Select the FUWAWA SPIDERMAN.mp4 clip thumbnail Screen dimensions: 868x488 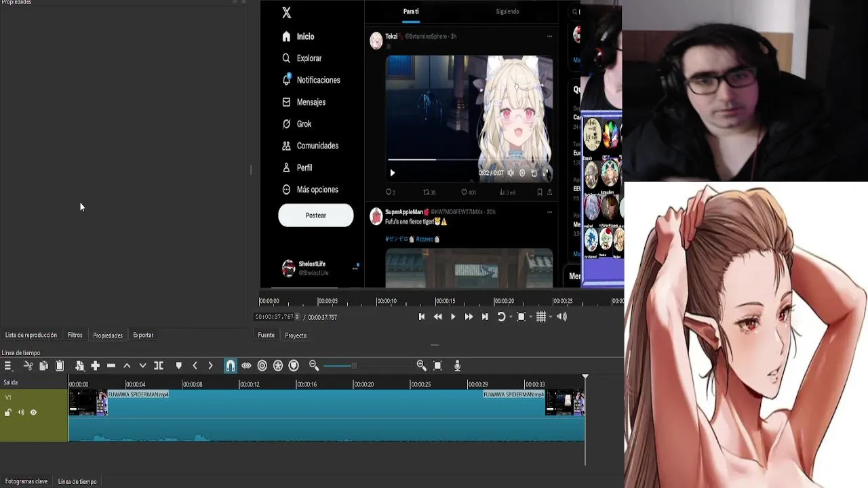tap(88, 402)
